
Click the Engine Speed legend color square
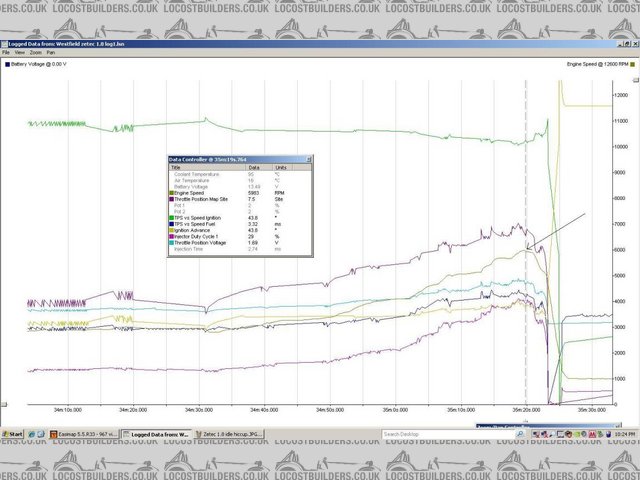[x=633, y=64]
